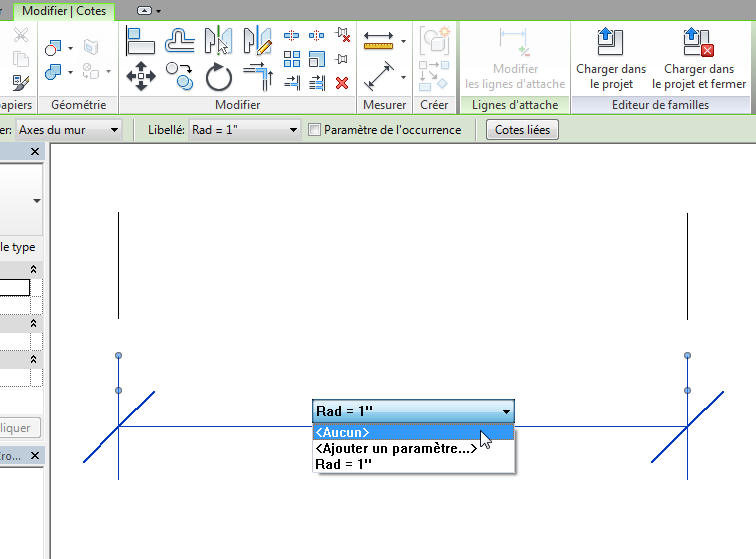Select the Offset tool

179,41
